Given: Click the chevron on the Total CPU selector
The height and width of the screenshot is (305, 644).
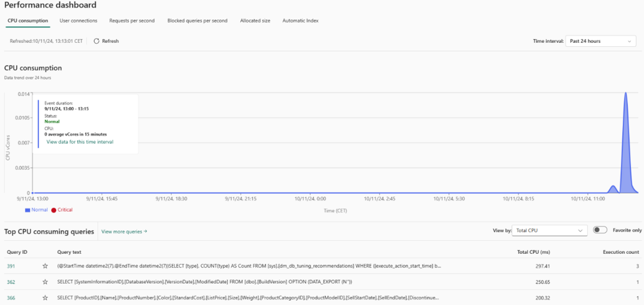Looking at the screenshot, I should click(x=581, y=230).
